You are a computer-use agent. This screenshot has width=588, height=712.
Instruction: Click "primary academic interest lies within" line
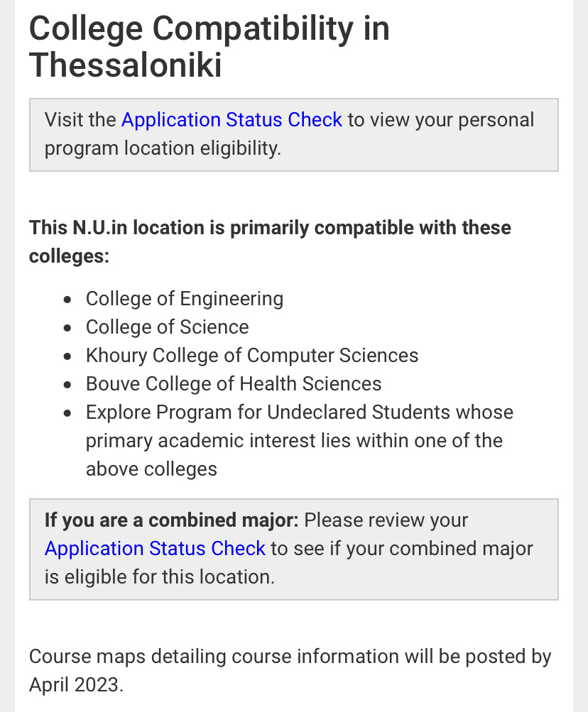click(294, 441)
